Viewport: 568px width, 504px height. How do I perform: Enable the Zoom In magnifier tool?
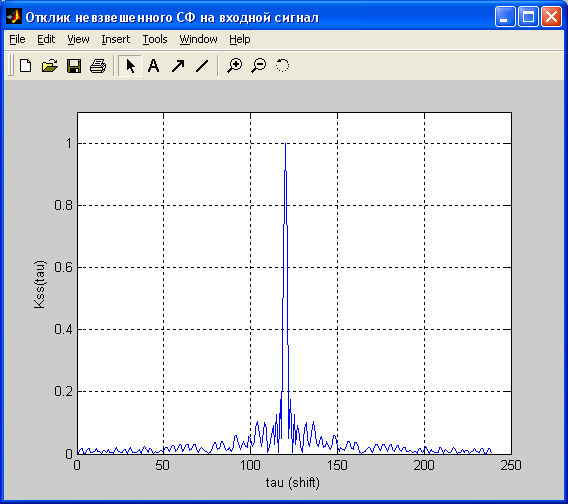coord(234,66)
